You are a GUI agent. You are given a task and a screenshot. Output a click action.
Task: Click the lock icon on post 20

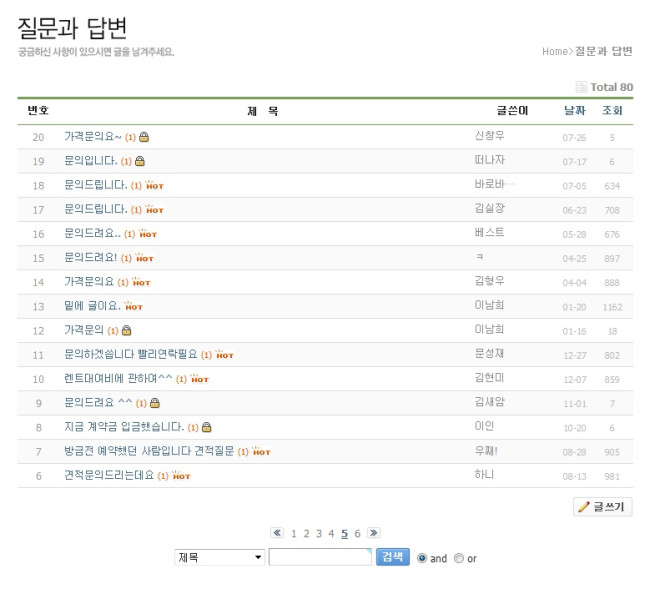(144, 137)
